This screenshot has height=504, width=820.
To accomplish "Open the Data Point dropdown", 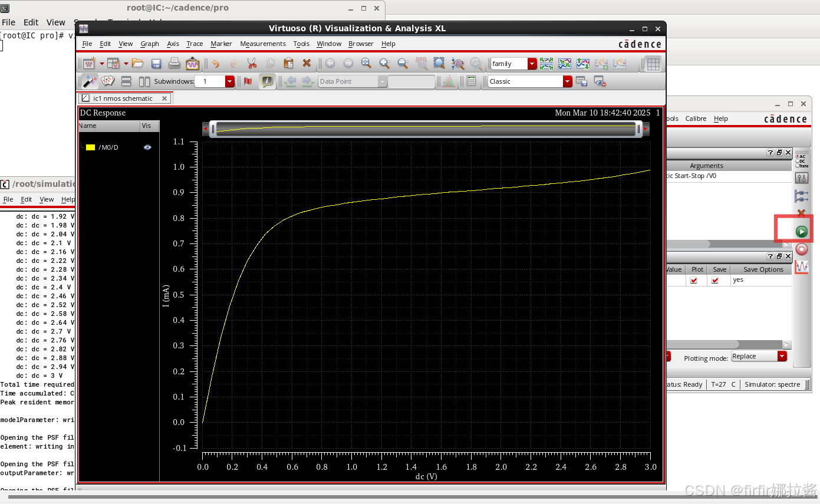I will [x=383, y=81].
